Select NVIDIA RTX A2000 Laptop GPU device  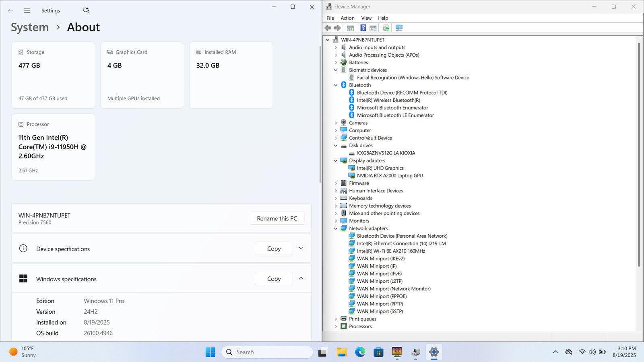(390, 176)
